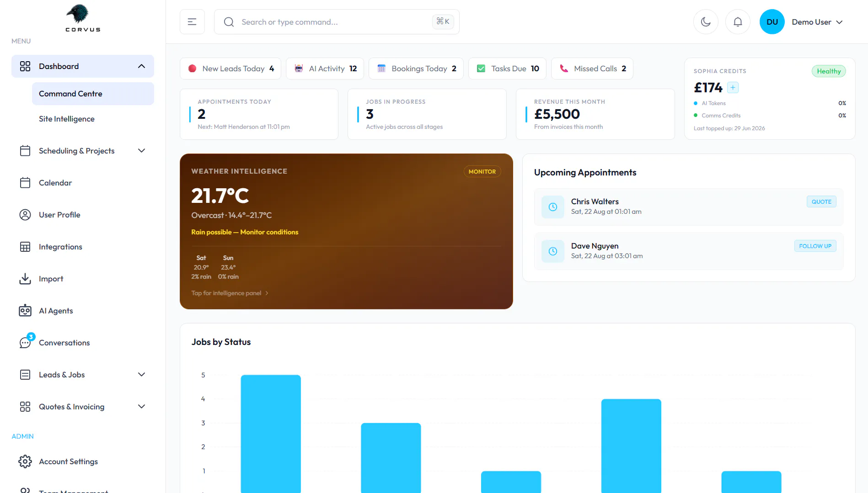868x493 pixels.
Task: Click the Scheduling & Projects calendar icon
Action: pos(25,151)
